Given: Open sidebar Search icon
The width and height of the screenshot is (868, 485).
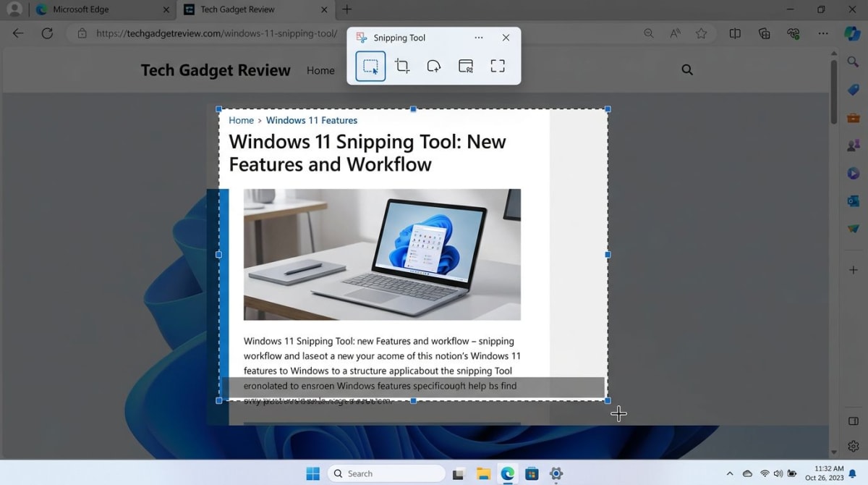Looking at the screenshot, I should [x=853, y=62].
